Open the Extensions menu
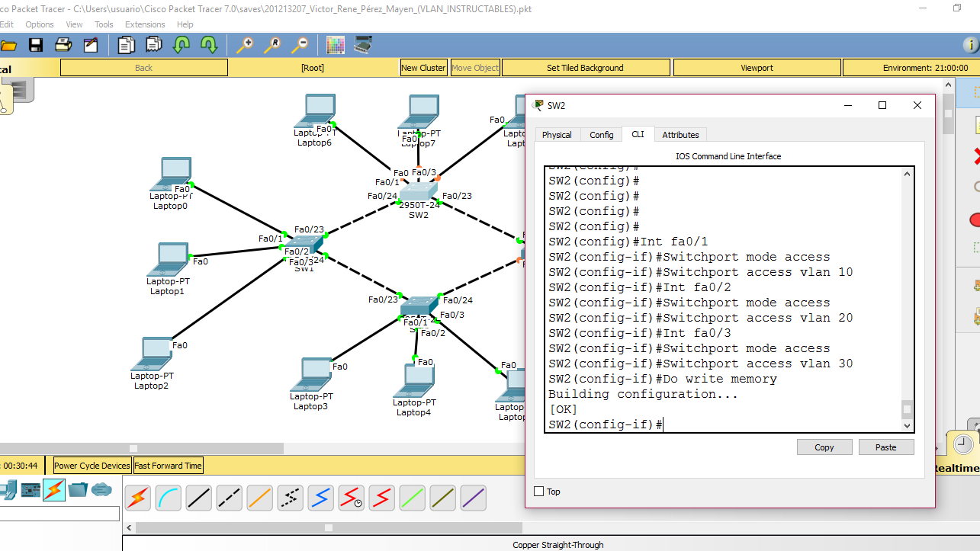 coord(145,24)
